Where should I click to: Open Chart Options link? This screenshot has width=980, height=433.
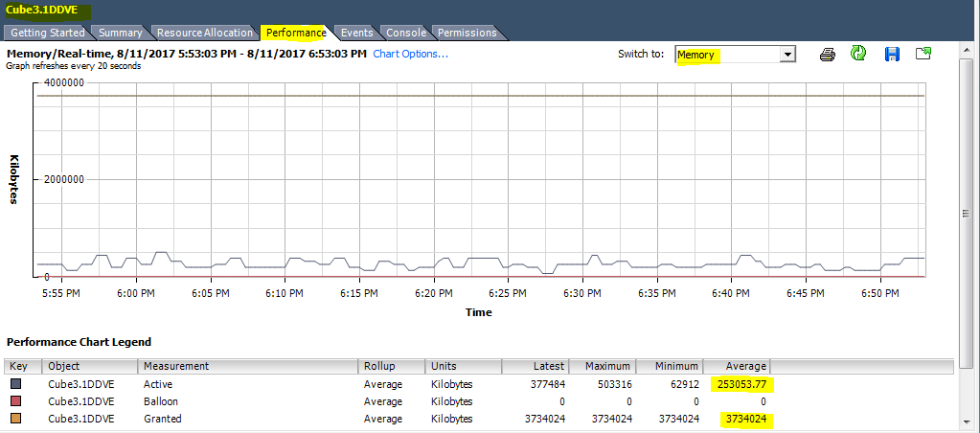(x=410, y=54)
